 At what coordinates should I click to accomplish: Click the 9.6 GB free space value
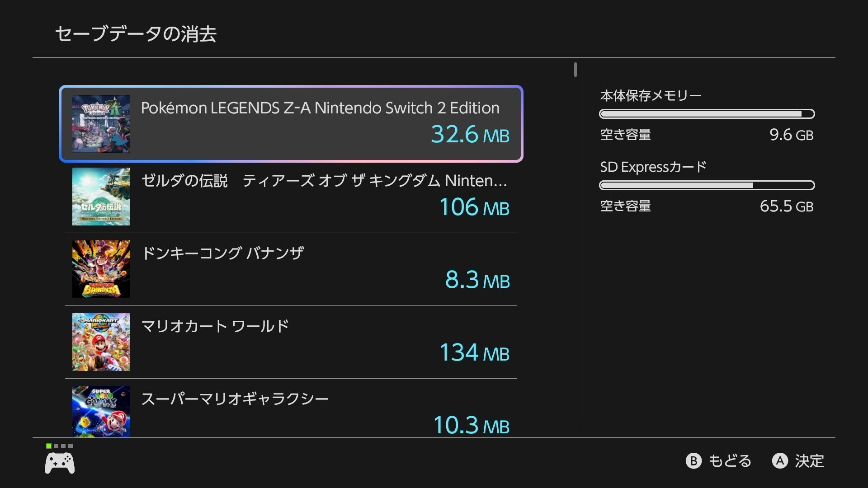click(791, 135)
